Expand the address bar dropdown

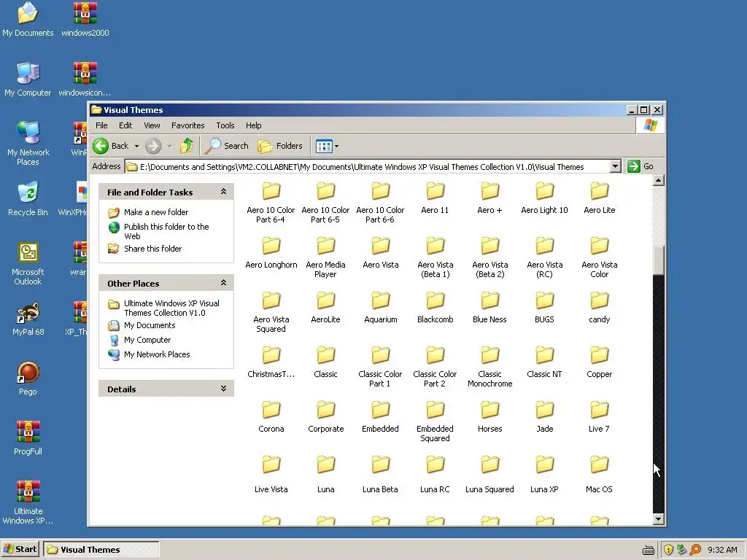[x=616, y=166]
